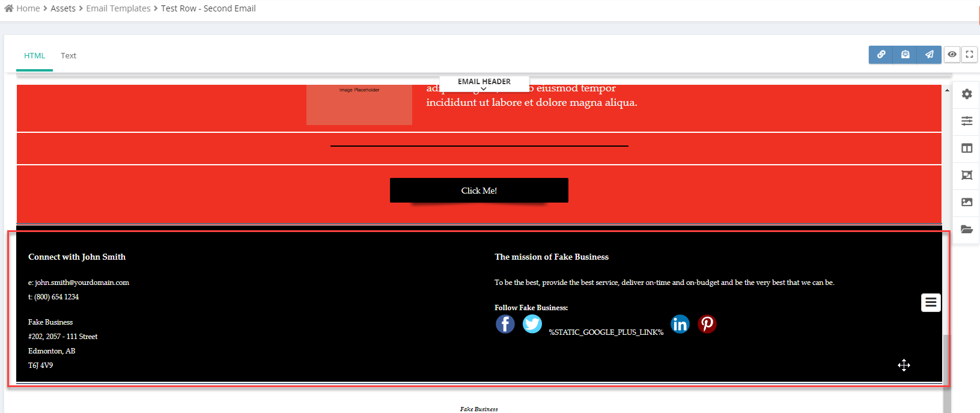Click the paper plane send test icon
Image resolution: width=980 pixels, height=413 pixels.
pos(929,54)
